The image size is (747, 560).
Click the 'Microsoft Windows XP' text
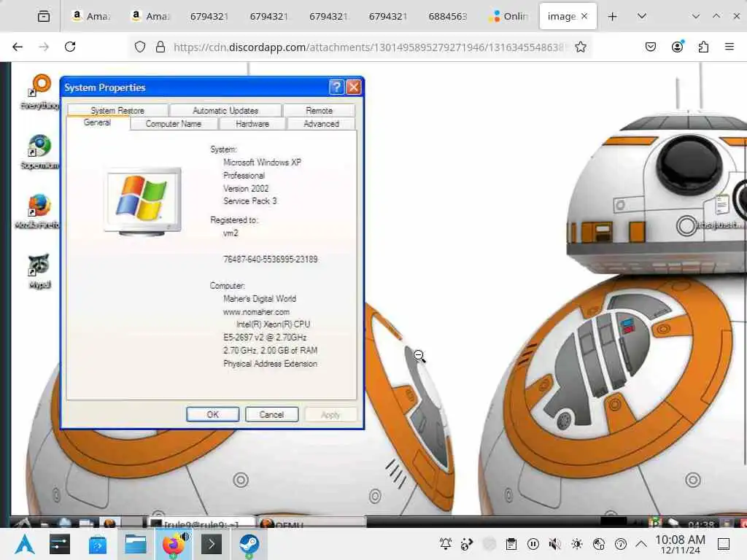[x=262, y=163]
